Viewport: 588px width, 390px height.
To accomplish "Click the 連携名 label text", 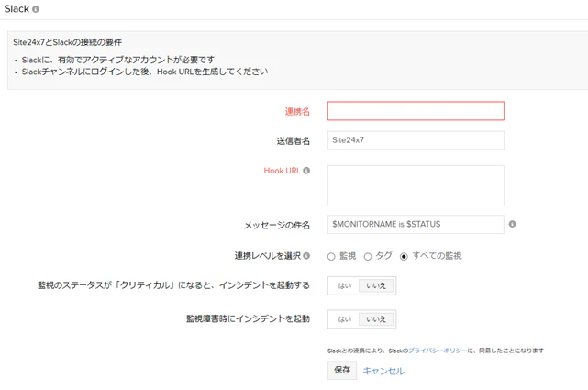I will (297, 111).
